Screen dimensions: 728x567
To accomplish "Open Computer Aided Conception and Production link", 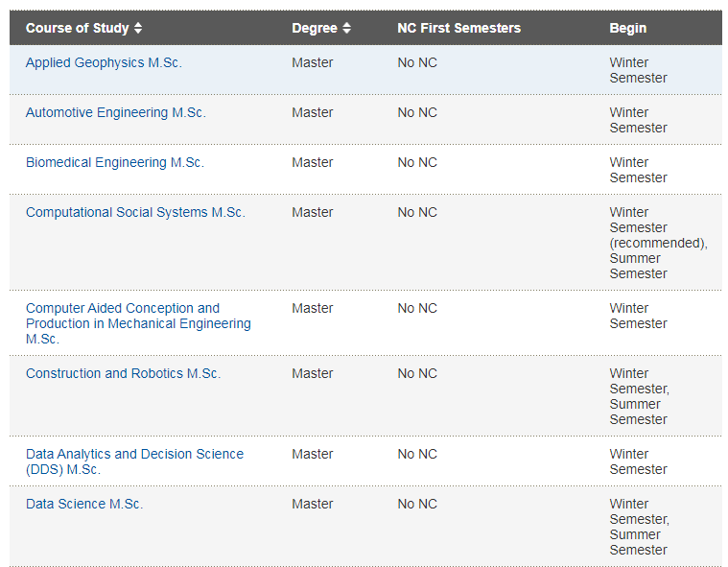I will coord(138,323).
